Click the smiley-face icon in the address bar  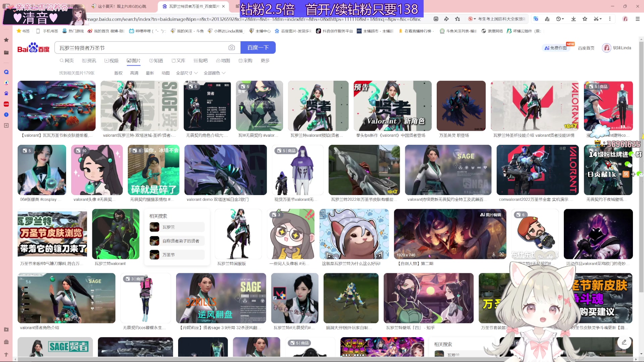436,19
